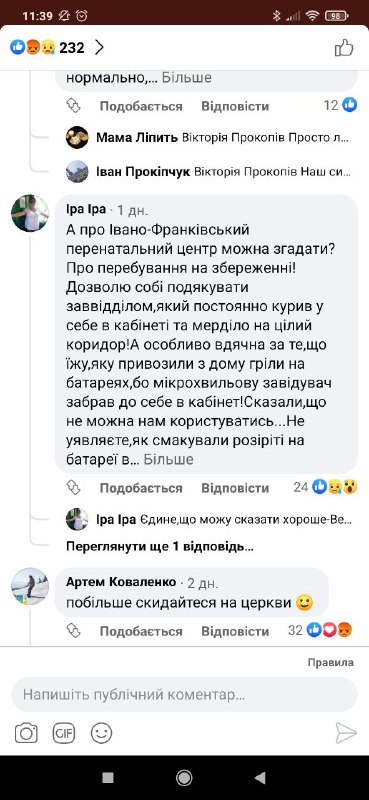Expand Іра Іра's comment with Більше
Screen dimensions: 369x800
pos(168,459)
